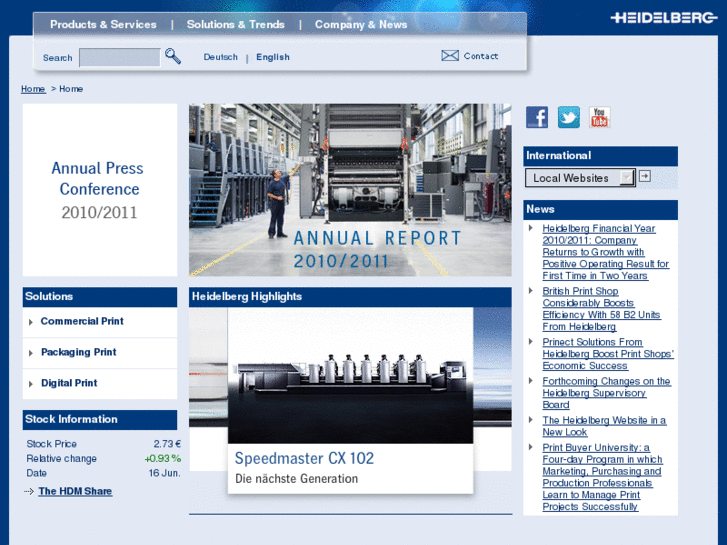The width and height of the screenshot is (727, 545).
Task: Click the bullet arrow before British Print Shop
Action: [x=531, y=290]
